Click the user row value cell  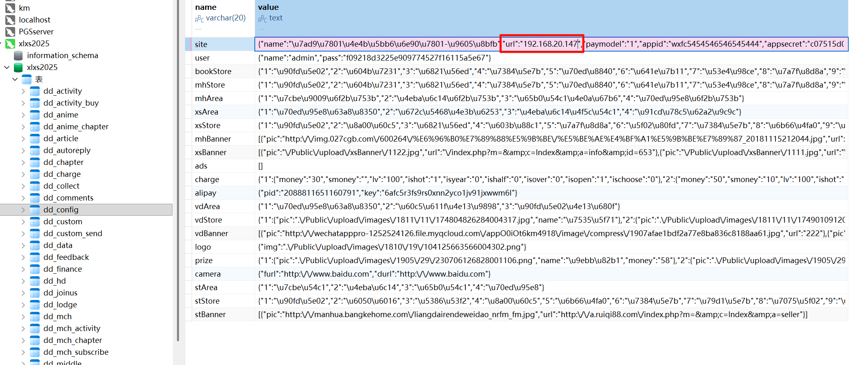point(374,58)
